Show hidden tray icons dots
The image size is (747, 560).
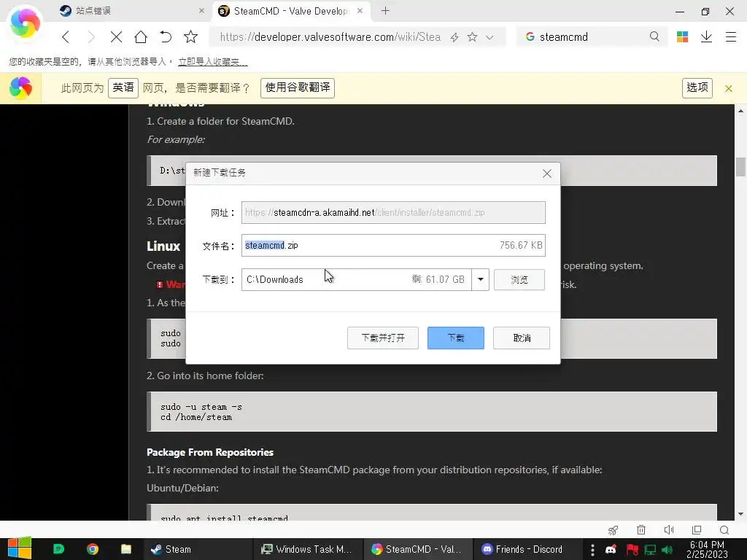coord(592,550)
